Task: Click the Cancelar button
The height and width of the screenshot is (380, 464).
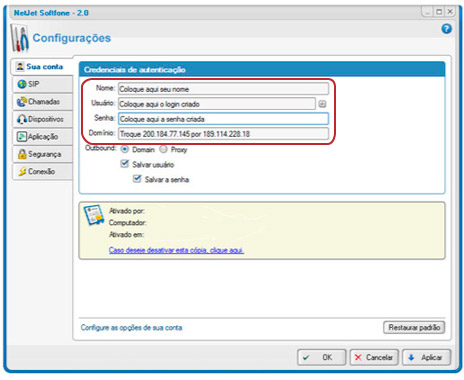Action: 374,358
